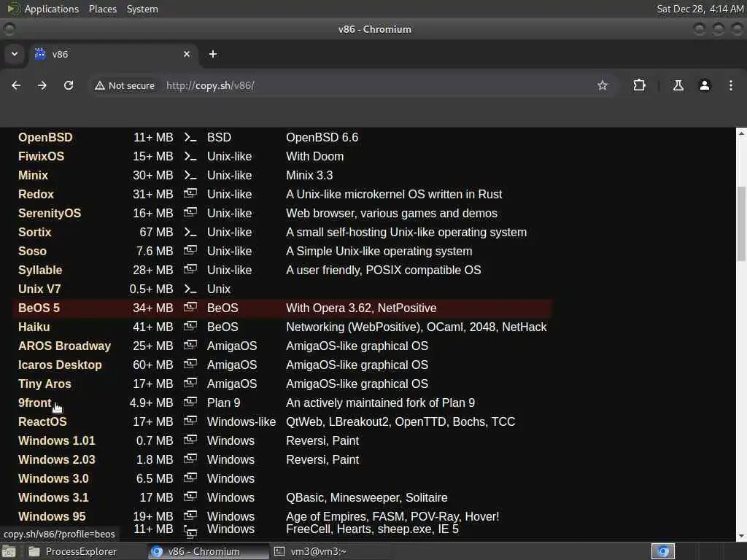Screen dimensions: 747x560
Task: Click the browser forward arrow
Action: (42, 85)
